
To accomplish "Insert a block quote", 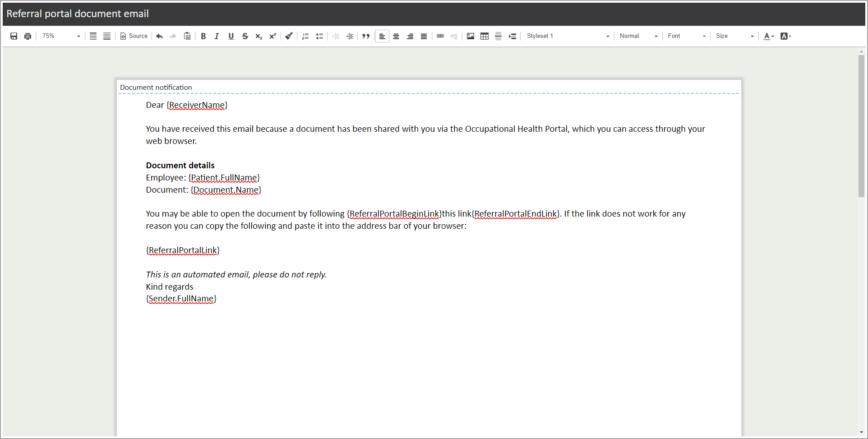I will pyautogui.click(x=366, y=36).
